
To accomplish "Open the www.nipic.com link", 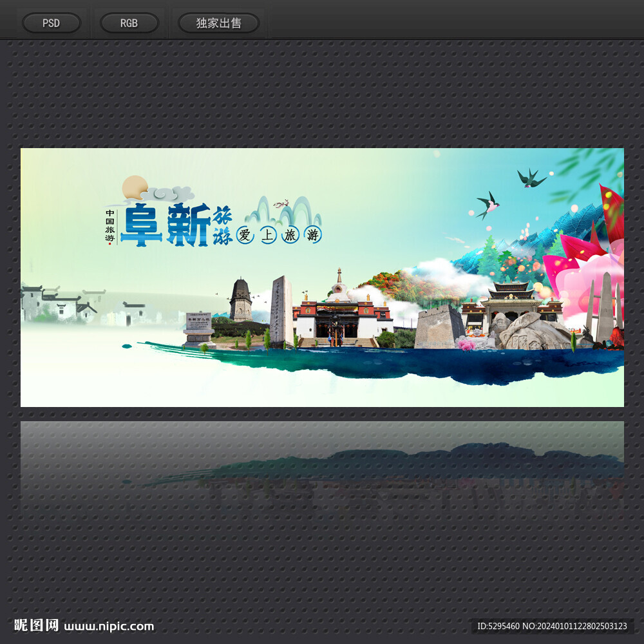I will pos(109,626).
